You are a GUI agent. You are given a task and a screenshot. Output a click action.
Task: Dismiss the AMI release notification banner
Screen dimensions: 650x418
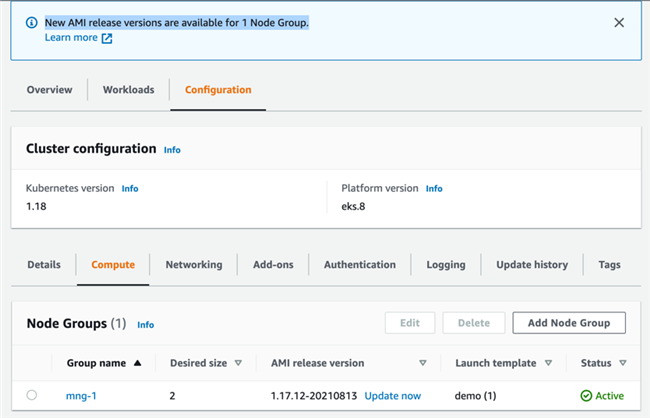(619, 23)
